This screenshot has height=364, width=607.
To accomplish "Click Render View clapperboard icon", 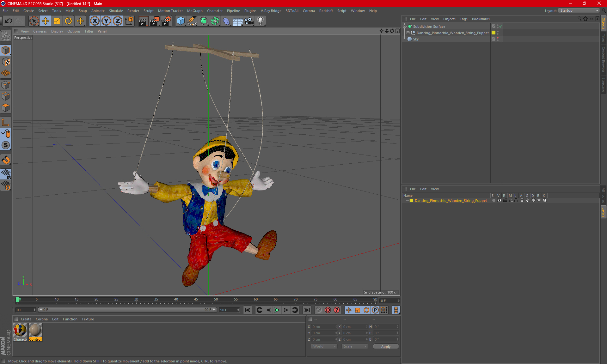I will pyautogui.click(x=143, y=21).
